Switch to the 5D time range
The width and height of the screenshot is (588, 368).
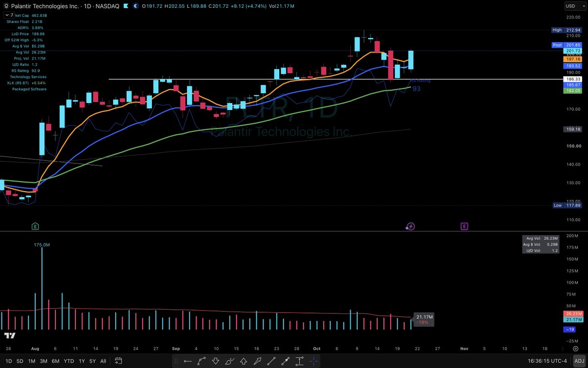tap(20, 361)
